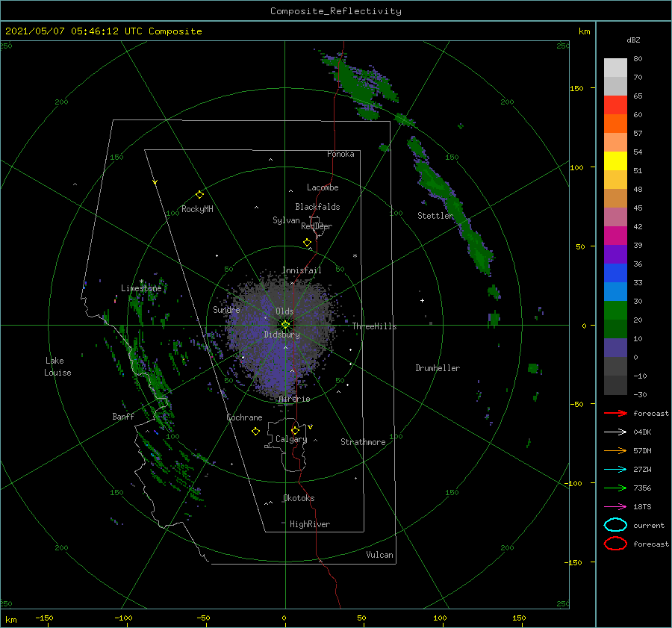Viewport: 672px width, 628px height.
Task: Click the green 7356 arrow icon
Action: point(615,488)
